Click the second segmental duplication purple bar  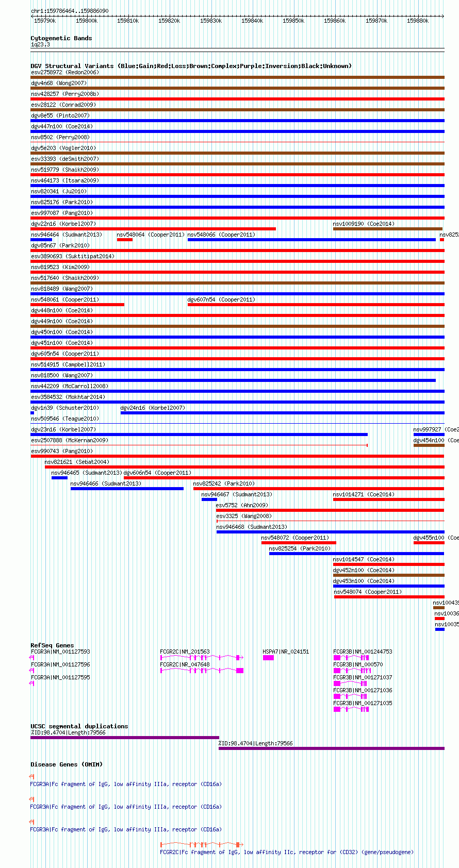pyautogui.click(x=332, y=748)
